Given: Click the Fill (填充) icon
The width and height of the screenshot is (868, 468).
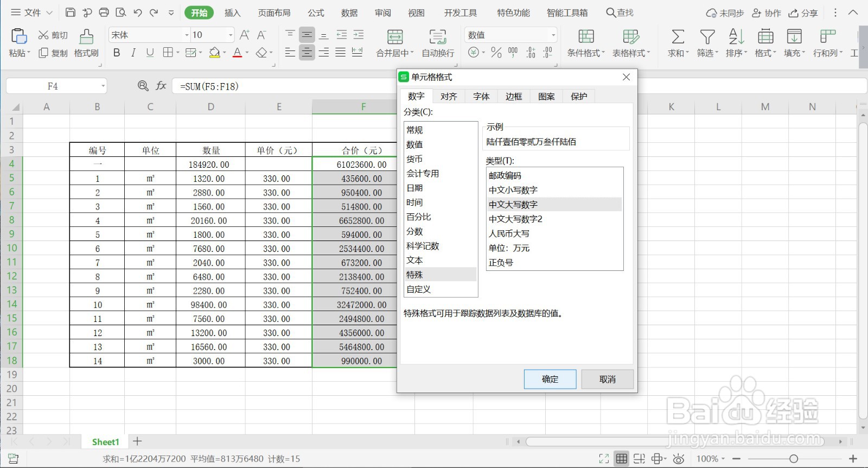Looking at the screenshot, I should pos(794,36).
